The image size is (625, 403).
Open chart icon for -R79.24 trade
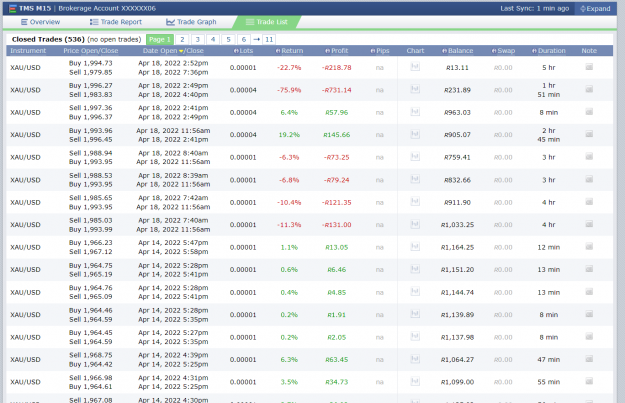click(415, 179)
